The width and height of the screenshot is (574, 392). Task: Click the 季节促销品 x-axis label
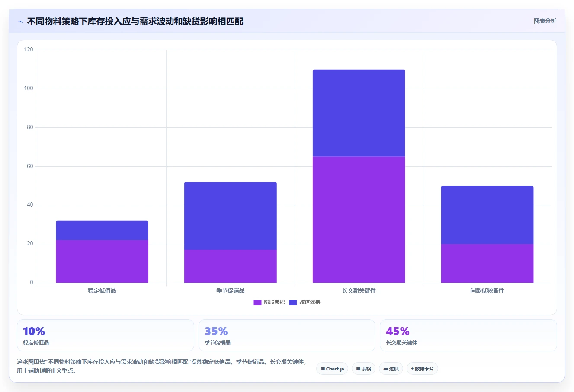pyautogui.click(x=231, y=290)
